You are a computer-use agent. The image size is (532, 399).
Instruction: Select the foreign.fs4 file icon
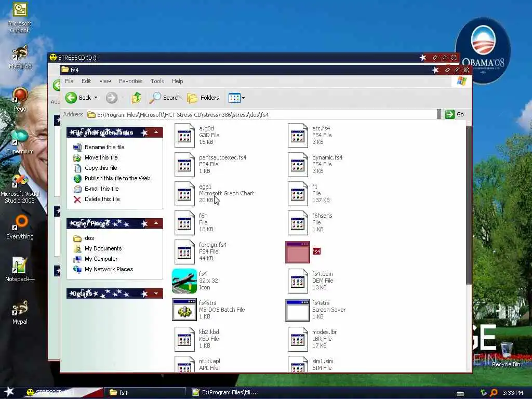coord(184,252)
